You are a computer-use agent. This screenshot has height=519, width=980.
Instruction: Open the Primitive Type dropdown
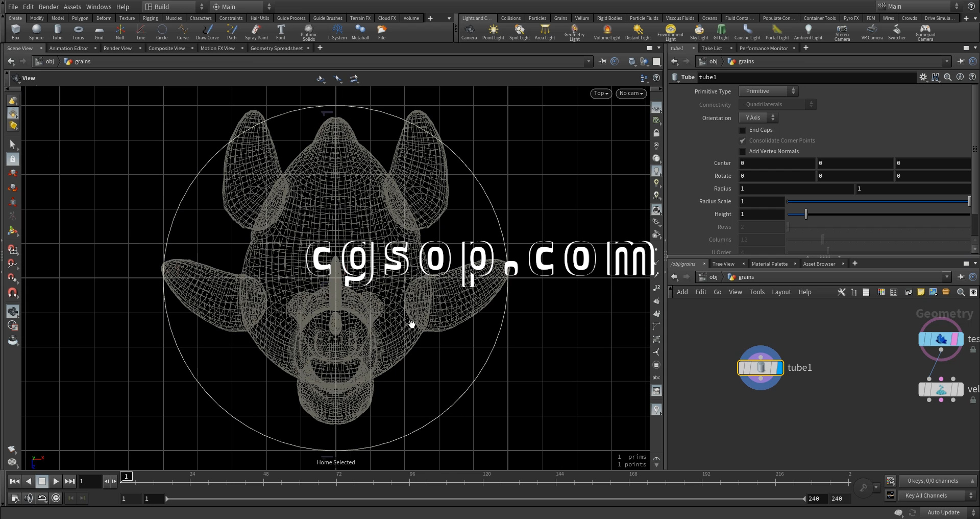tap(768, 91)
